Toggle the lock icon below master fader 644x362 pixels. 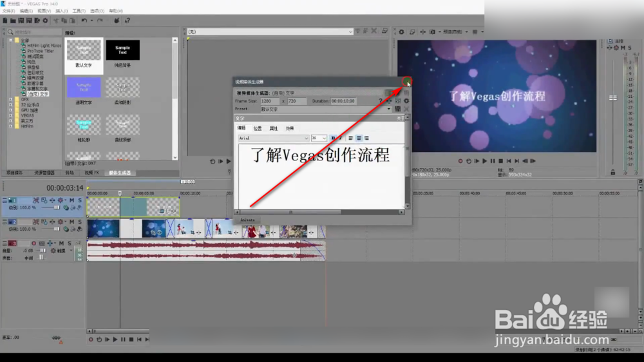tap(613, 172)
